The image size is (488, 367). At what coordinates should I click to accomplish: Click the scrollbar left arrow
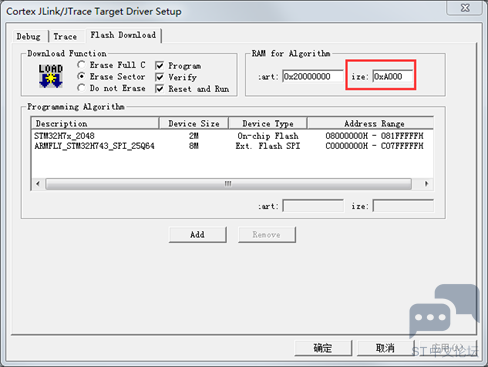point(38,184)
